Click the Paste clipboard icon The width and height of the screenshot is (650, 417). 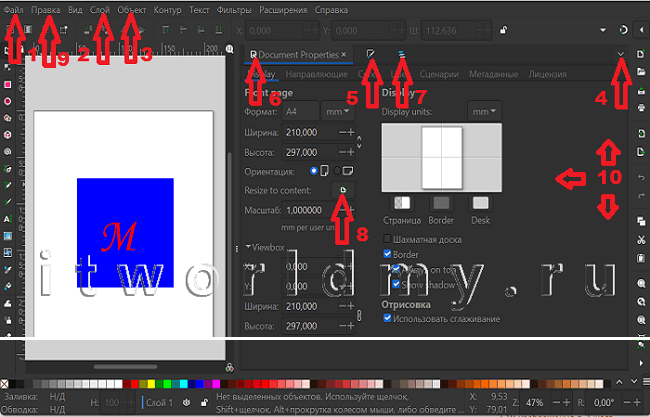click(641, 258)
